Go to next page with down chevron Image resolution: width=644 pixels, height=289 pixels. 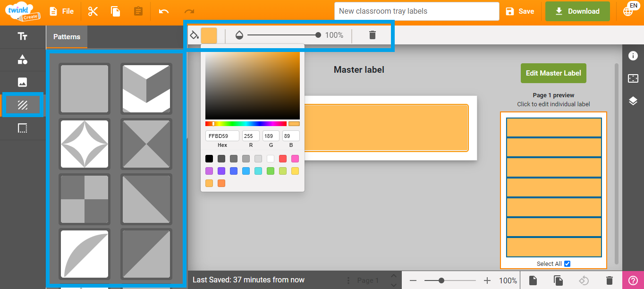tap(394, 285)
